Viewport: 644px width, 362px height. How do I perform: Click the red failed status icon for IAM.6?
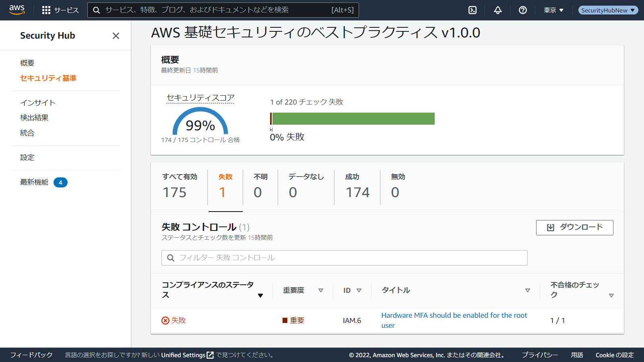[x=165, y=321]
